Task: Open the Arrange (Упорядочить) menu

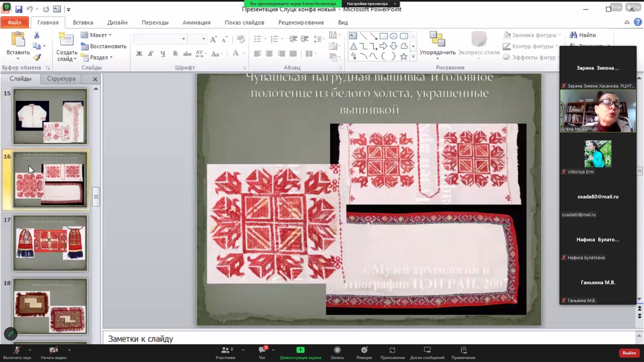Action: click(x=438, y=45)
